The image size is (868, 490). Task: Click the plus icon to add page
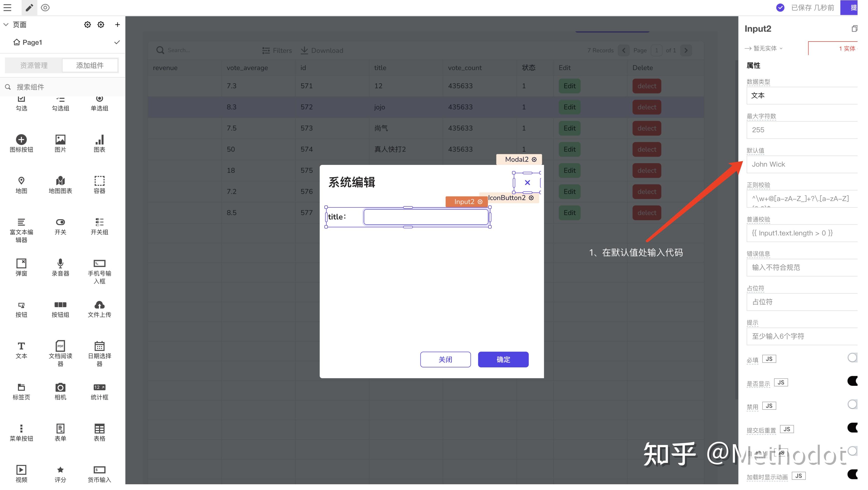[117, 25]
